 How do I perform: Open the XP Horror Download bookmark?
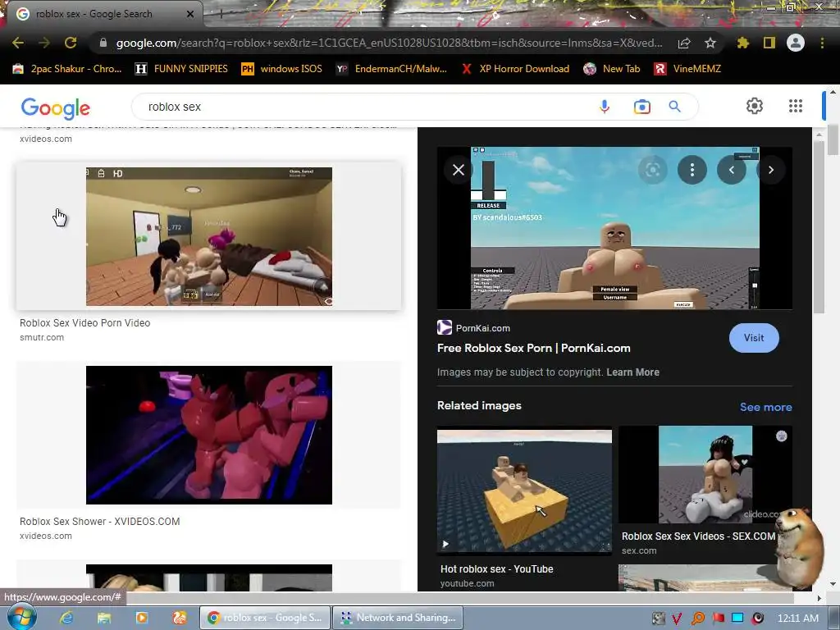click(x=515, y=69)
